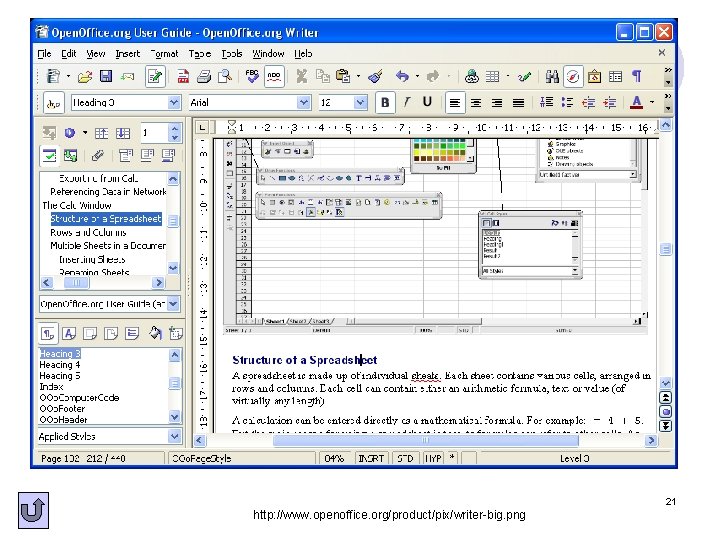The width and height of the screenshot is (720, 540).
Task: Open the Undo history dropdown arrow
Action: click(417, 76)
